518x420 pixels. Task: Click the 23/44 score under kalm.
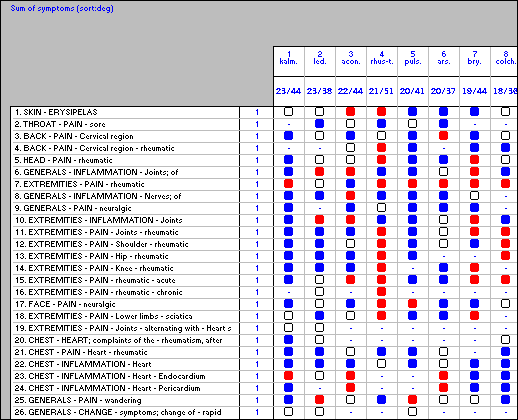pos(288,91)
